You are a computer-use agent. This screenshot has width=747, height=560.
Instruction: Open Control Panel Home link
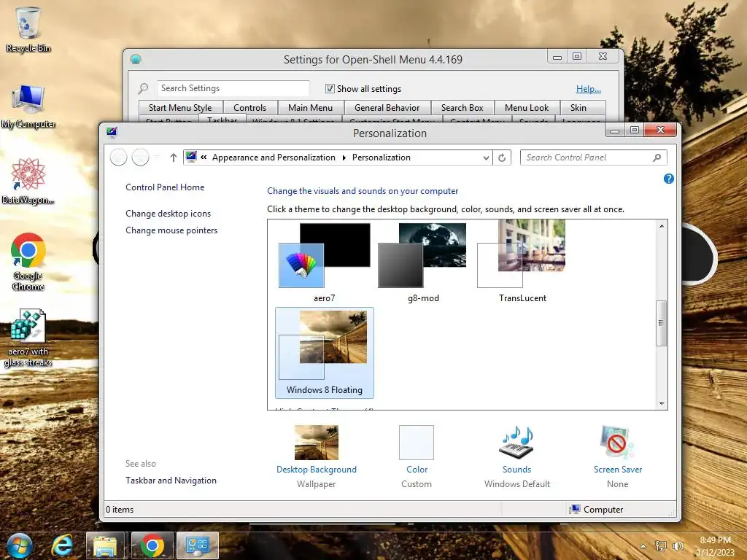[165, 187]
